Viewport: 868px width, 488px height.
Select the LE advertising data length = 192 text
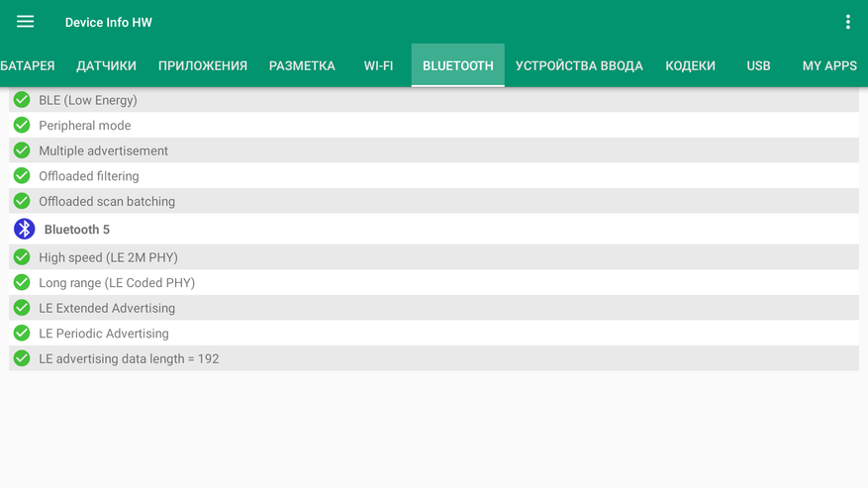(x=129, y=359)
